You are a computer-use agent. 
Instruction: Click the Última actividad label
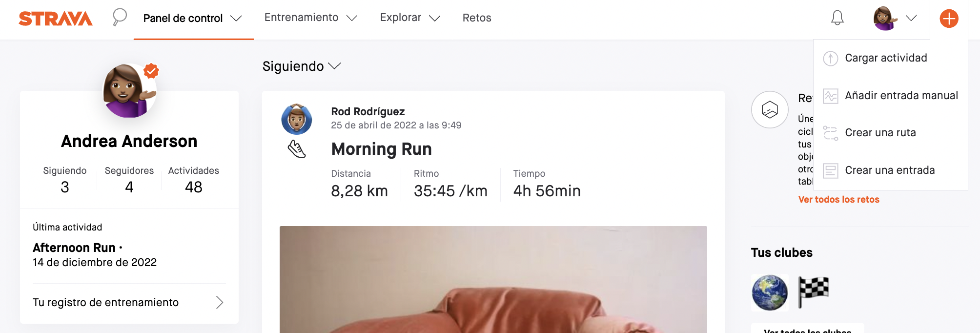pos(67,228)
